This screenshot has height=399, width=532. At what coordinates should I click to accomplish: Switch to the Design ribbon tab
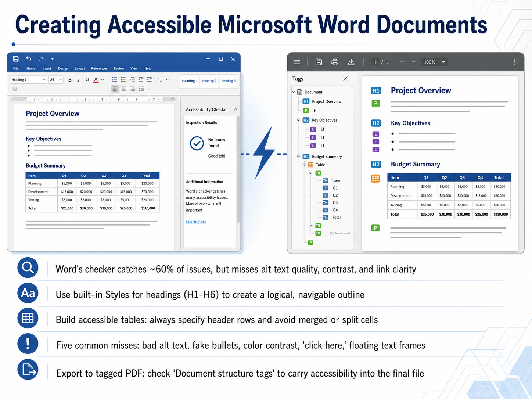63,69
